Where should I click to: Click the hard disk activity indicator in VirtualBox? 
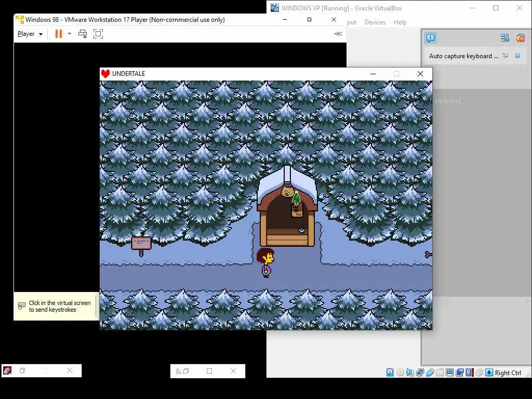tap(390, 373)
